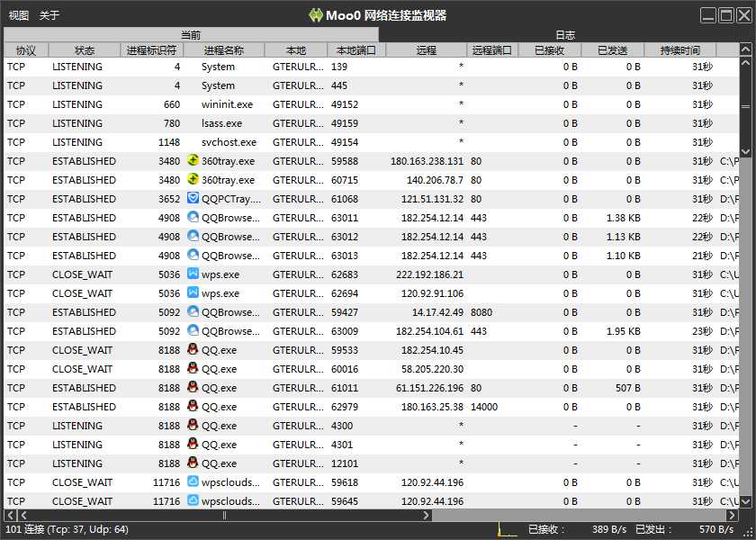Screen dimensions: 756x540
Task: Sort by 远程端口 column header
Action: tap(491, 50)
